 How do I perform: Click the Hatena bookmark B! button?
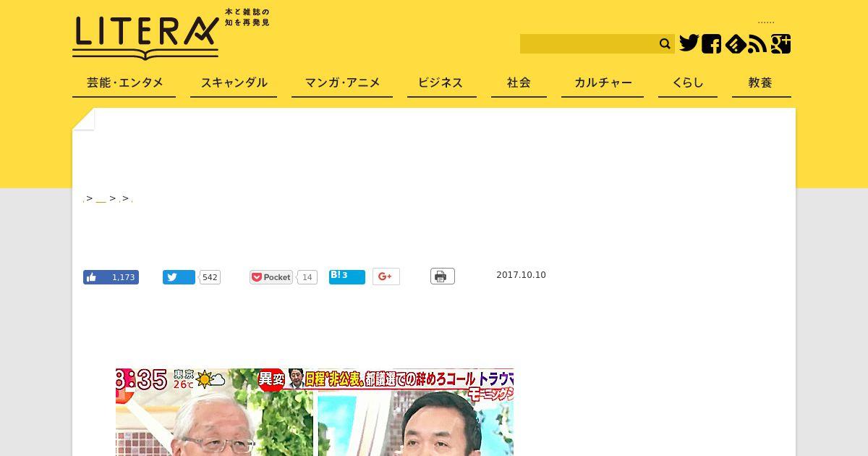[x=347, y=277]
